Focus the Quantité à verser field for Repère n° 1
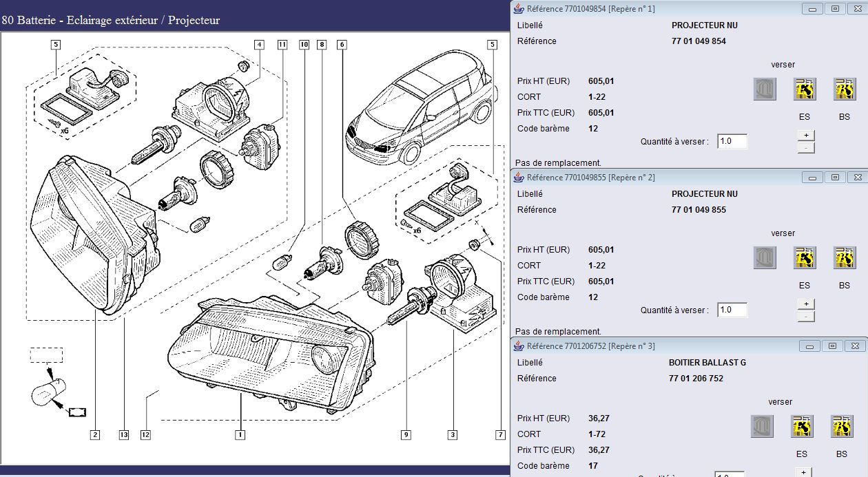The height and width of the screenshot is (477, 868). (732, 141)
